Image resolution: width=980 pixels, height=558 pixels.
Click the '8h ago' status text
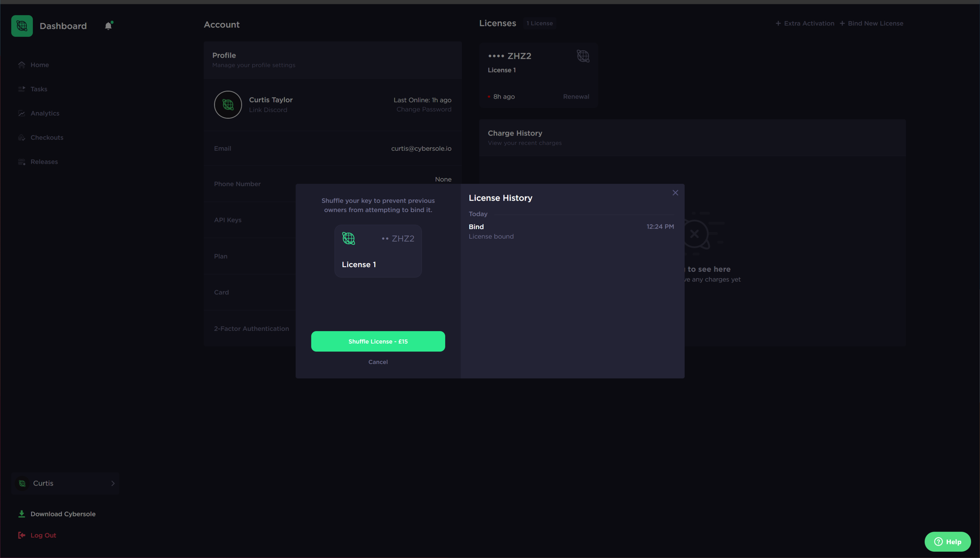(504, 97)
